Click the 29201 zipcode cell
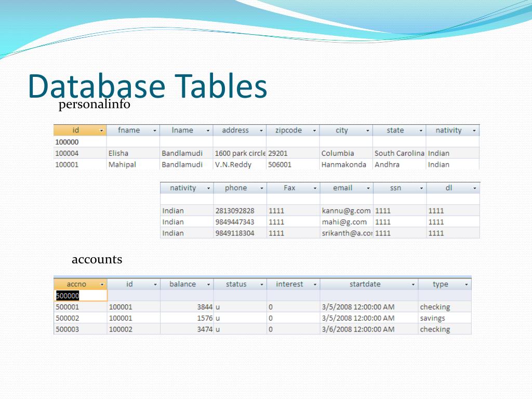 [x=293, y=153]
